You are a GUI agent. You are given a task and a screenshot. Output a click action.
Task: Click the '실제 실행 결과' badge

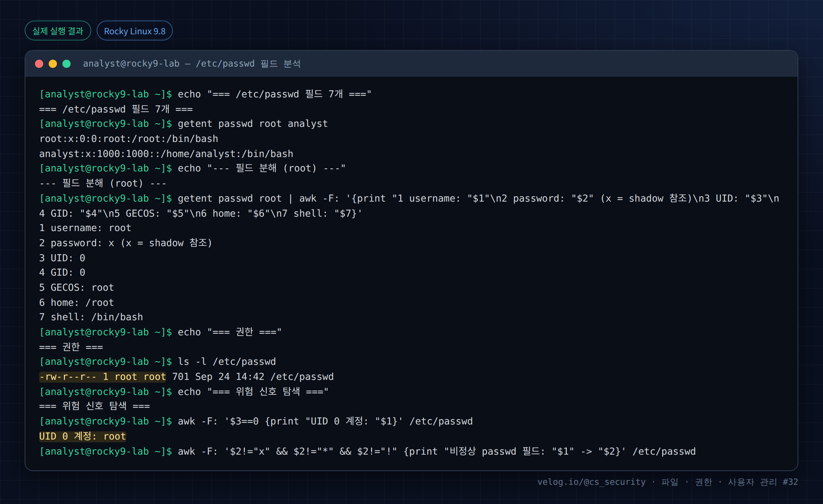58,31
